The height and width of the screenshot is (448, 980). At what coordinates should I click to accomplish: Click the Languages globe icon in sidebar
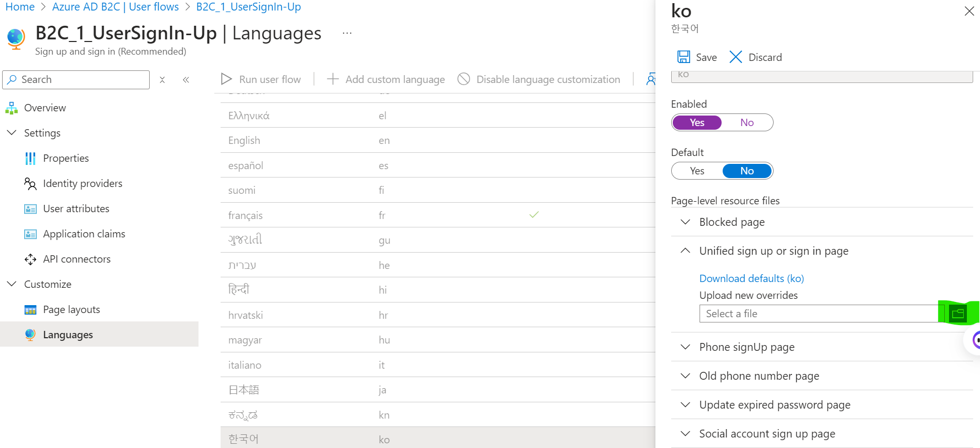pos(30,335)
